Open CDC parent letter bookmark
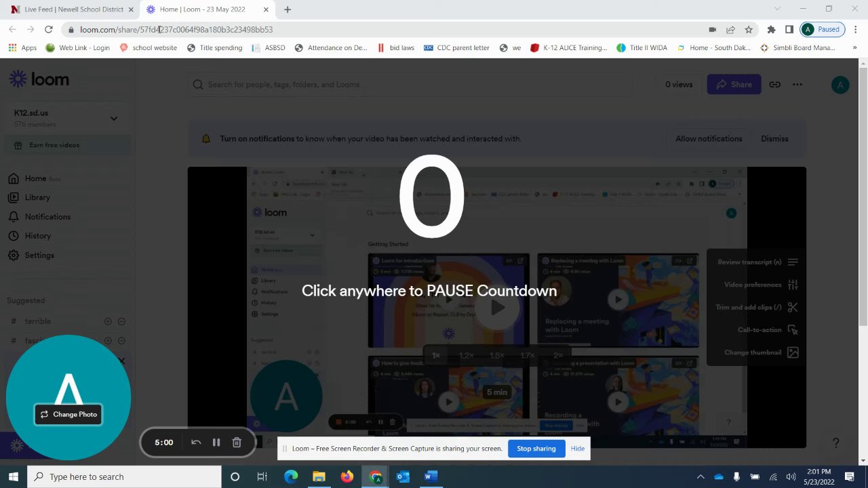868x488 pixels. (x=456, y=48)
